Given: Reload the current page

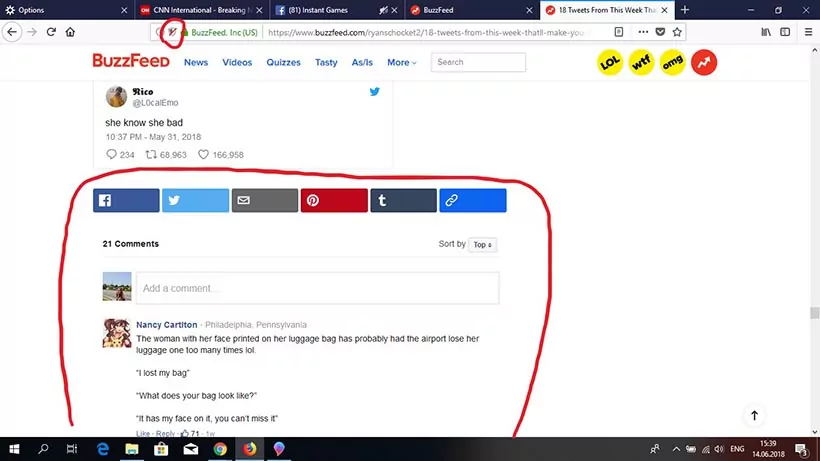Looking at the screenshot, I should click(51, 32).
